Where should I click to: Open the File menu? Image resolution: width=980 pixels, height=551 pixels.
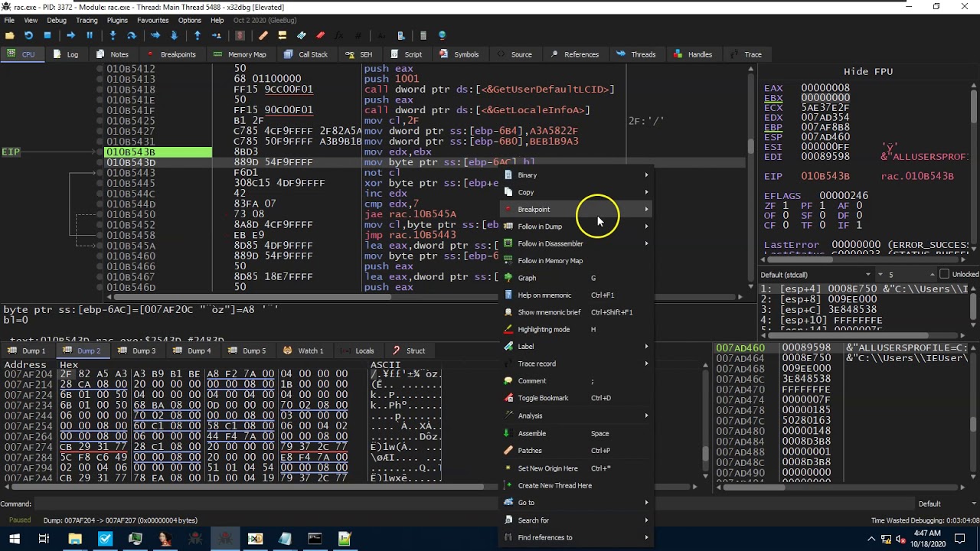coord(9,20)
